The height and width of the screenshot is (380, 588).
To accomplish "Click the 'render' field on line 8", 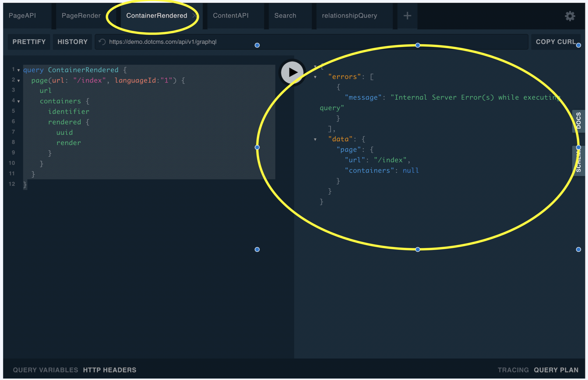I will click(69, 143).
